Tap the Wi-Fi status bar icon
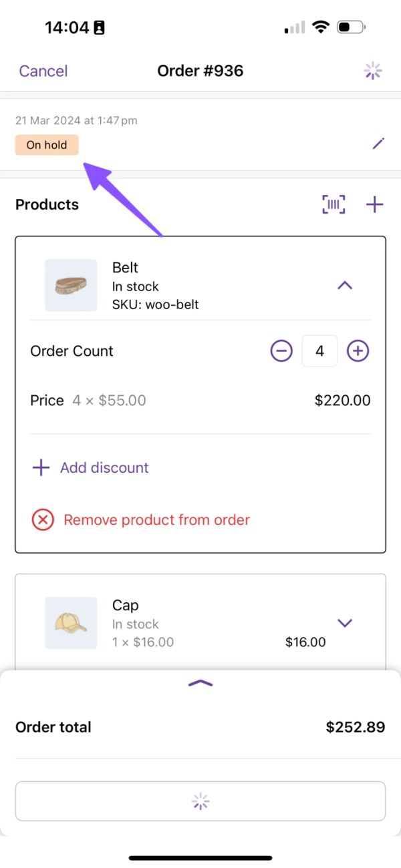Image resolution: width=401 pixels, height=868 pixels. (x=321, y=27)
